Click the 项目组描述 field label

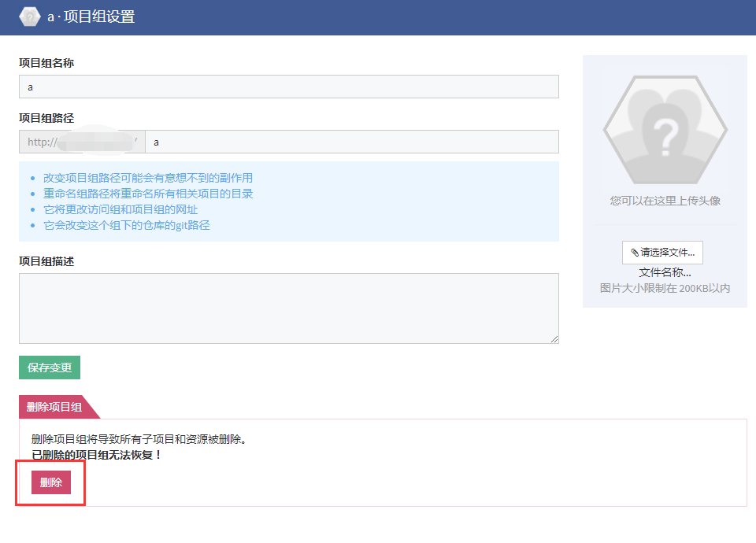tap(46, 261)
